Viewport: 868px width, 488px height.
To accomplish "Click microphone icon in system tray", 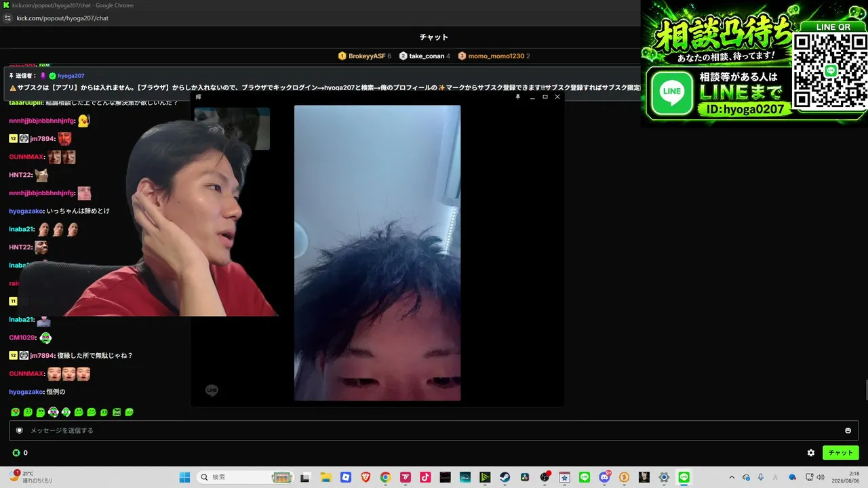I will tap(761, 477).
